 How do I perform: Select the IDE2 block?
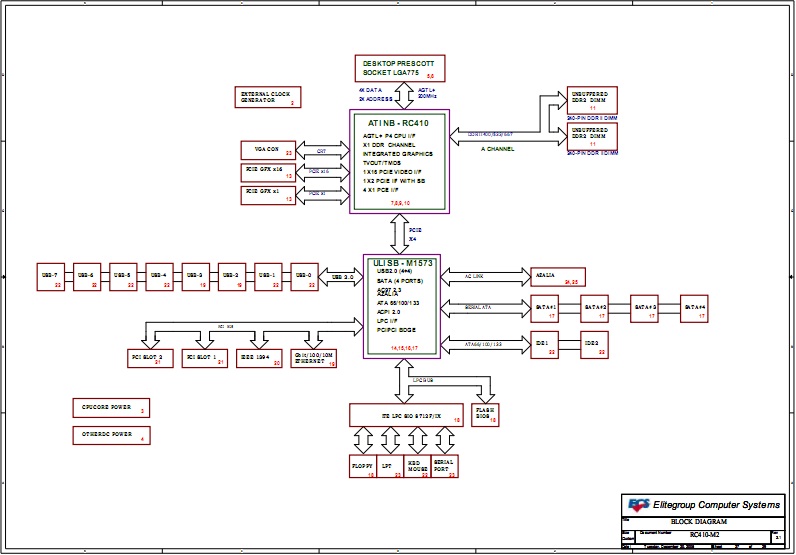[x=594, y=345]
